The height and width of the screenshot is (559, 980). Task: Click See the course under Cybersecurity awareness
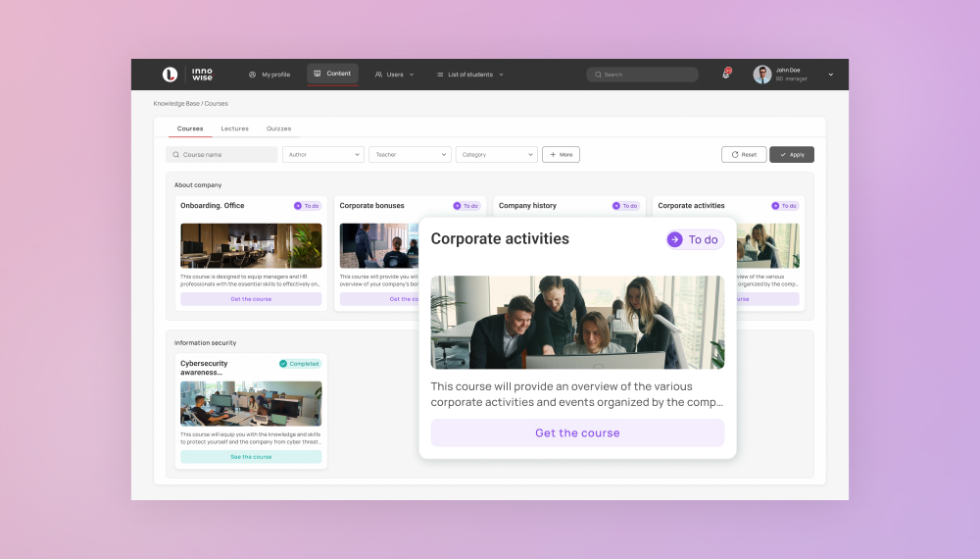click(x=251, y=457)
